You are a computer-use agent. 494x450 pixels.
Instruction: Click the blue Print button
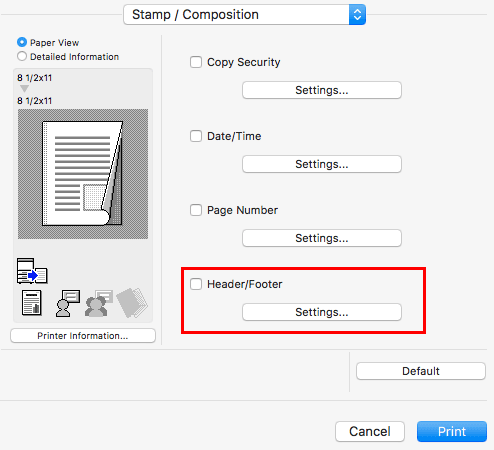pos(452,431)
